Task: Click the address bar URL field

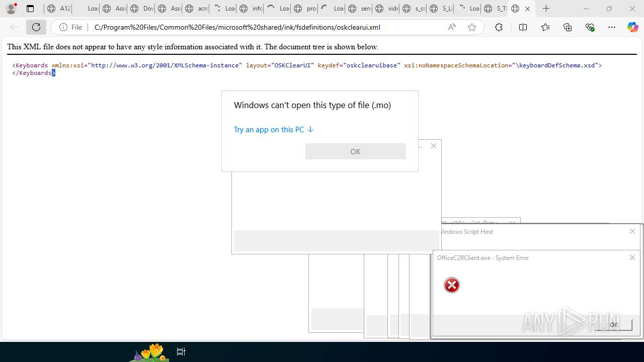Action: (267, 27)
